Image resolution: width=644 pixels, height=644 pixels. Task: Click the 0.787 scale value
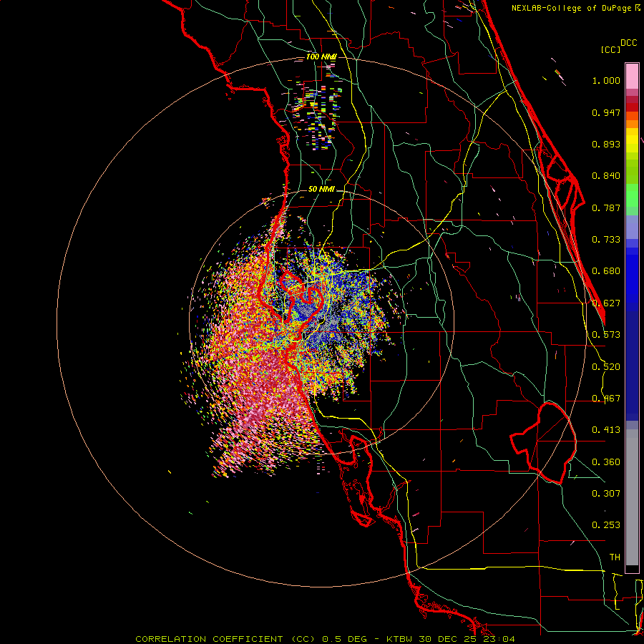coord(606,208)
